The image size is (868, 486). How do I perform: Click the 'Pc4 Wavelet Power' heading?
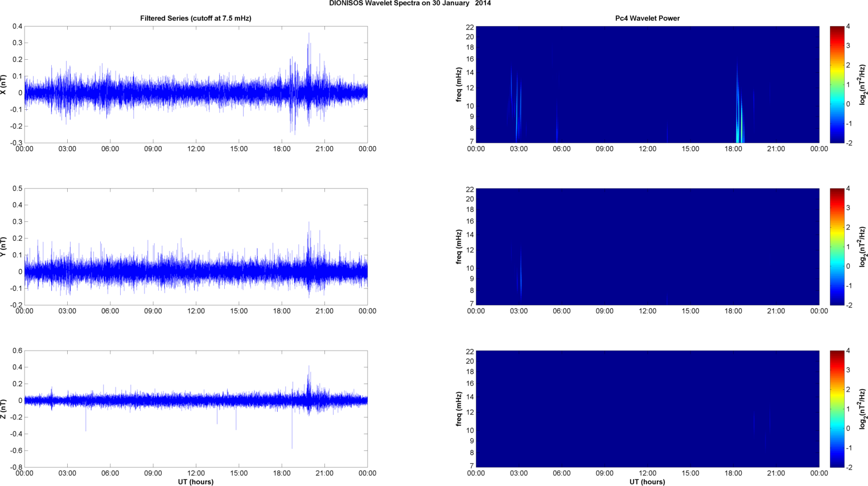[647, 18]
